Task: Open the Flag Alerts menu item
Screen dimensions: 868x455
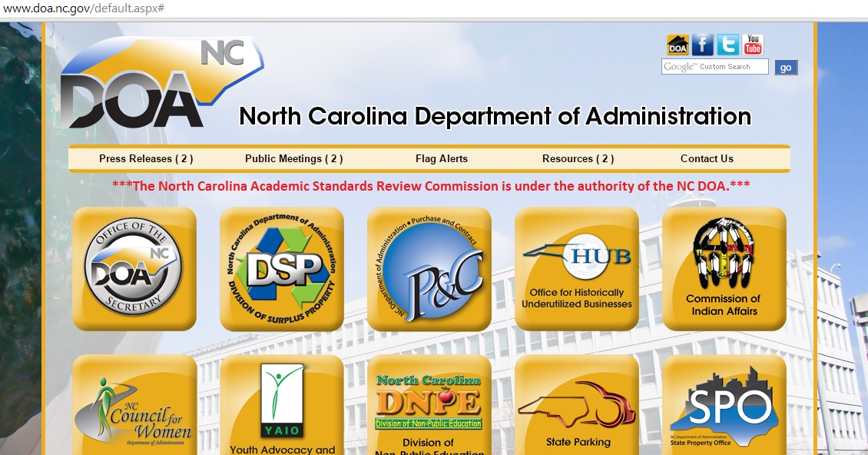Action: [442, 159]
